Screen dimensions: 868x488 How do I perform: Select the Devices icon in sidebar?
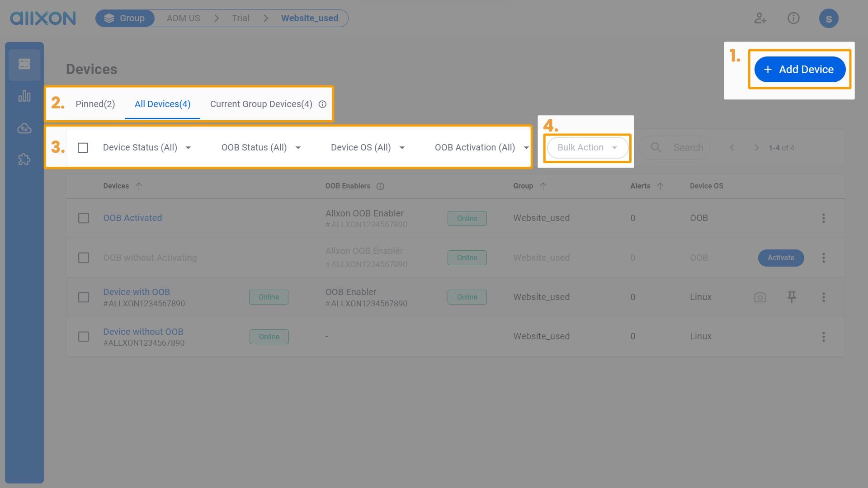24,64
